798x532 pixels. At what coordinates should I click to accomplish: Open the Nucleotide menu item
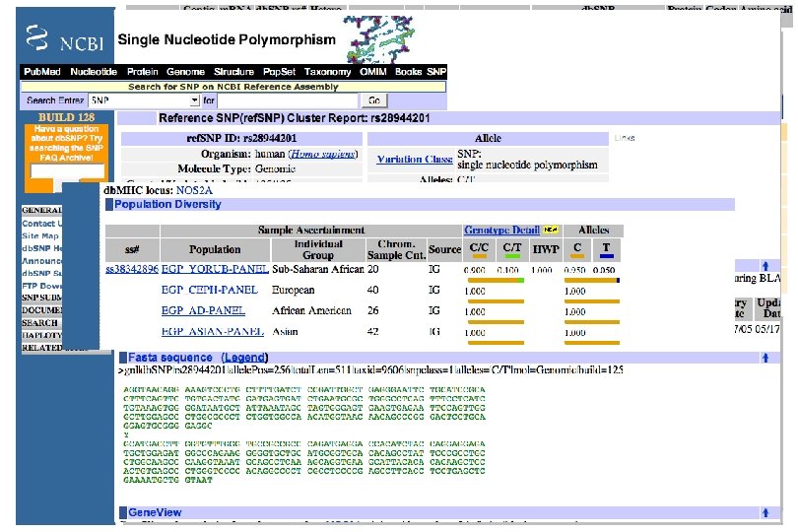(x=94, y=72)
